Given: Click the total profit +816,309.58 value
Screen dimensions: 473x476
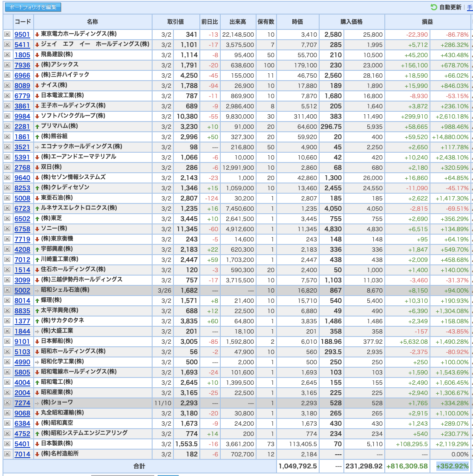Looking at the screenshot, I should coord(407,466).
